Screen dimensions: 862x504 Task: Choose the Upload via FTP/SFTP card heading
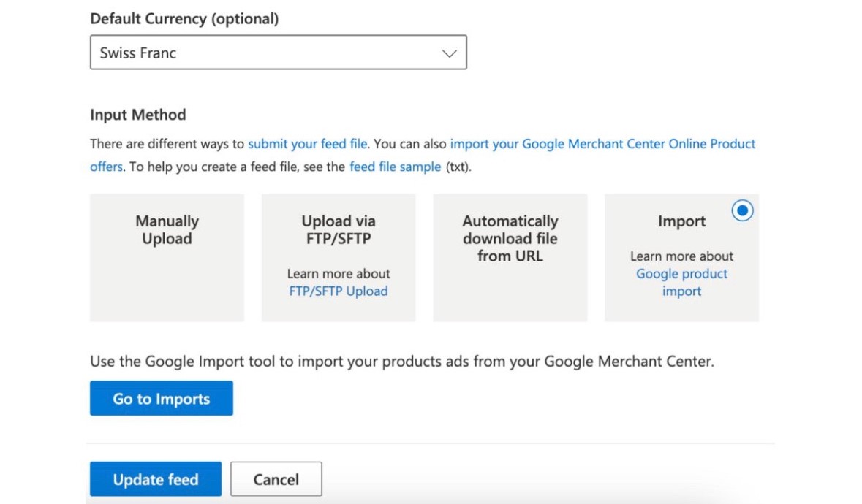pos(339,230)
